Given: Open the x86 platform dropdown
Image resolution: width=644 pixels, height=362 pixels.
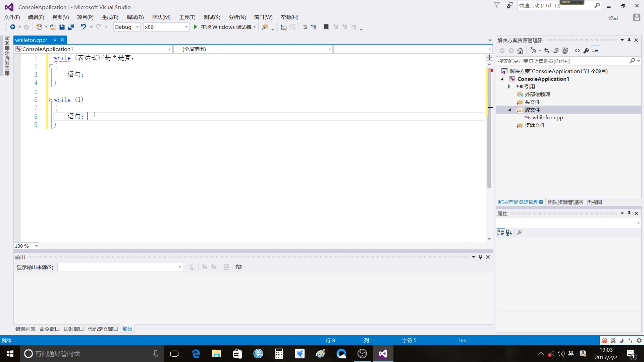Looking at the screenshot, I should (186, 27).
